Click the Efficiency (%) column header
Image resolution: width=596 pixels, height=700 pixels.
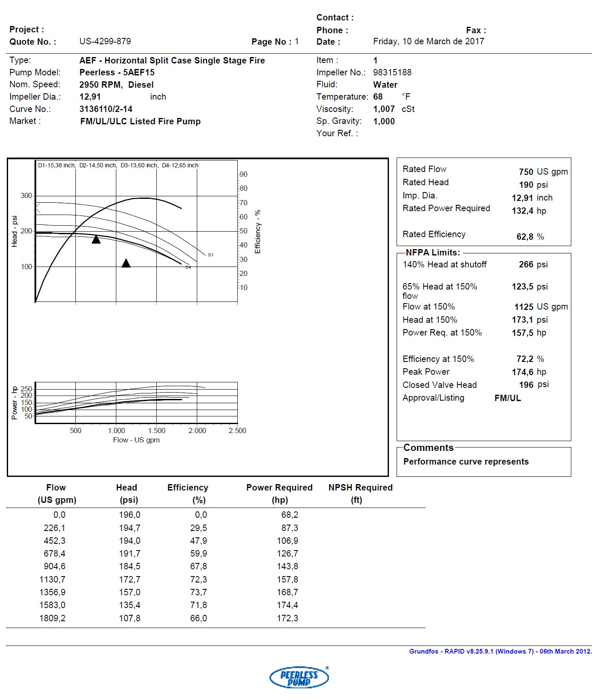[x=188, y=493]
